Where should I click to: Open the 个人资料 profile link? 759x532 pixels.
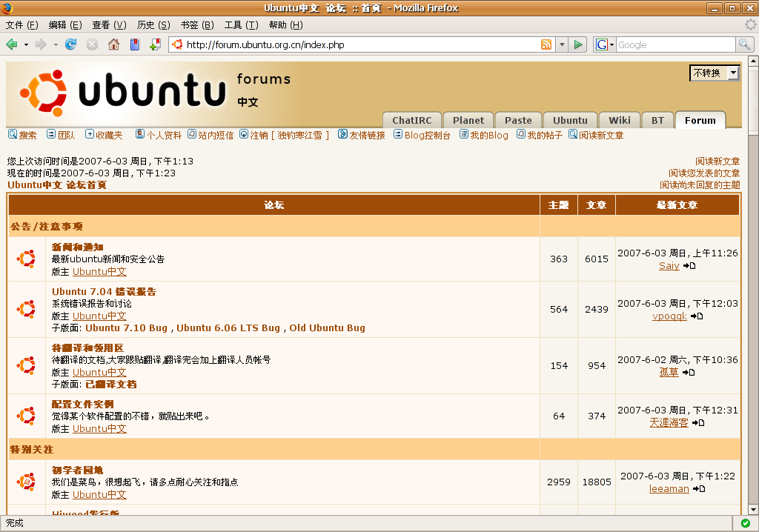[x=159, y=135]
